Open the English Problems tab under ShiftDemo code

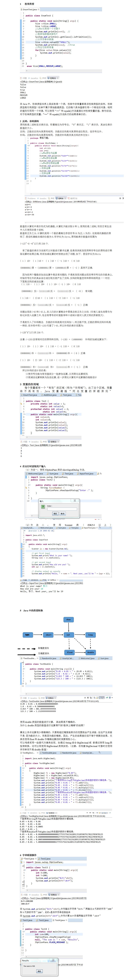pos(30,198)
